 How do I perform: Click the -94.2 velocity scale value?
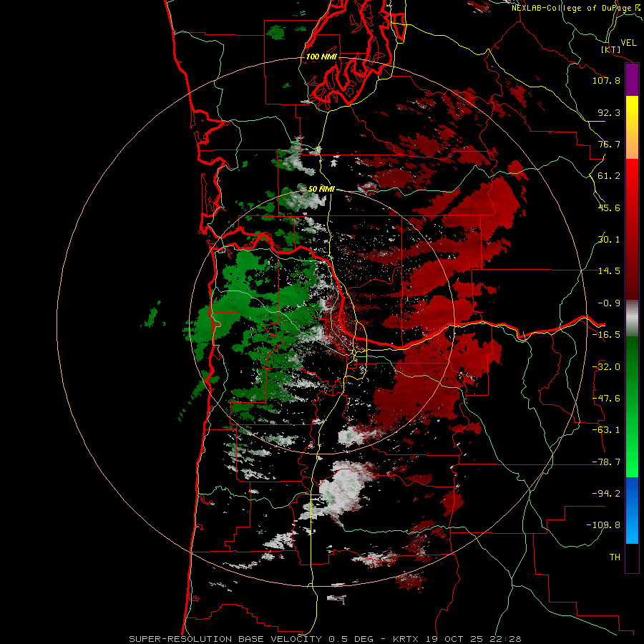tap(606, 493)
